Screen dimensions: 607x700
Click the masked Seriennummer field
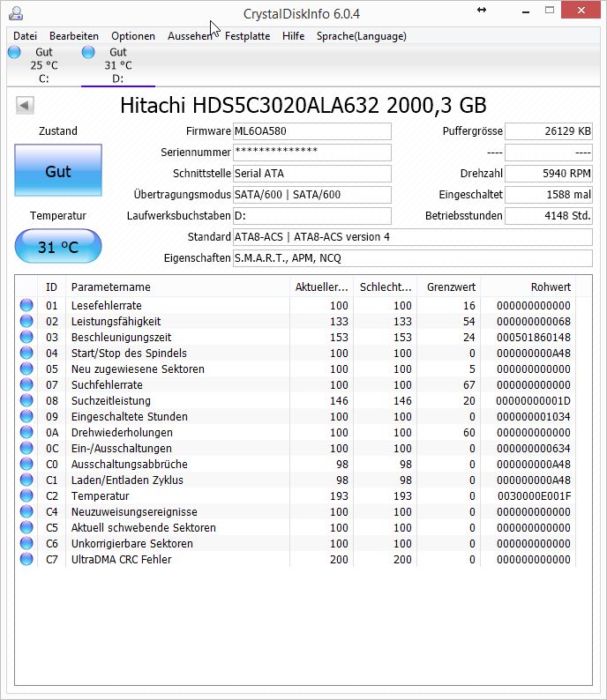pyautogui.click(x=312, y=153)
